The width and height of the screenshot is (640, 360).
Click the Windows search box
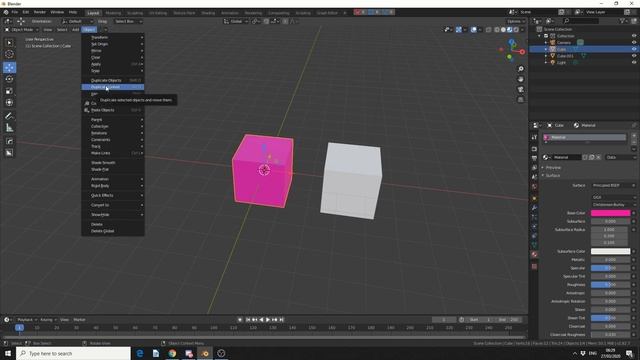pos(73,353)
